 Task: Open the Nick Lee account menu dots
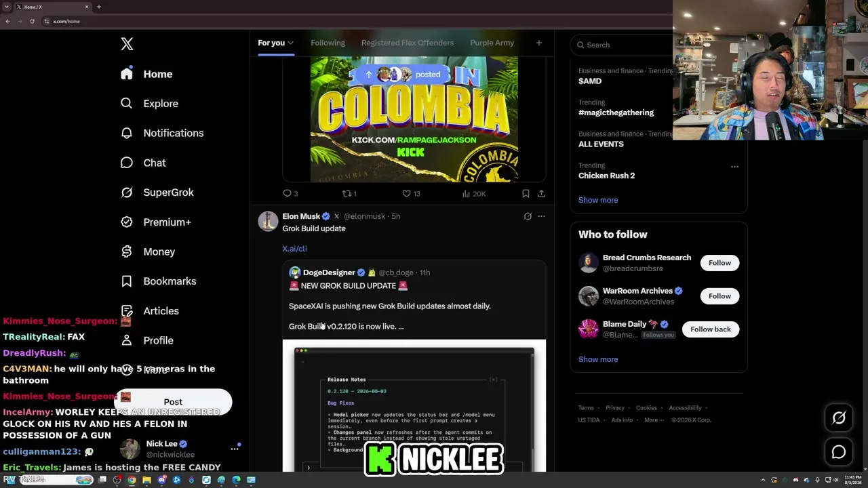pyautogui.click(x=235, y=449)
